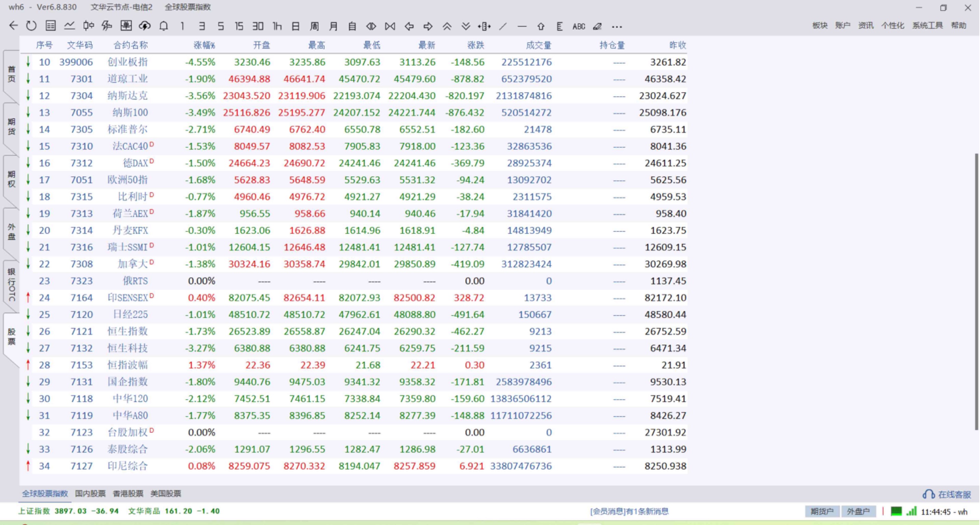Viewport: 980px width, 525px height.
Task: Click the 外盘户 button
Action: pyautogui.click(x=858, y=511)
